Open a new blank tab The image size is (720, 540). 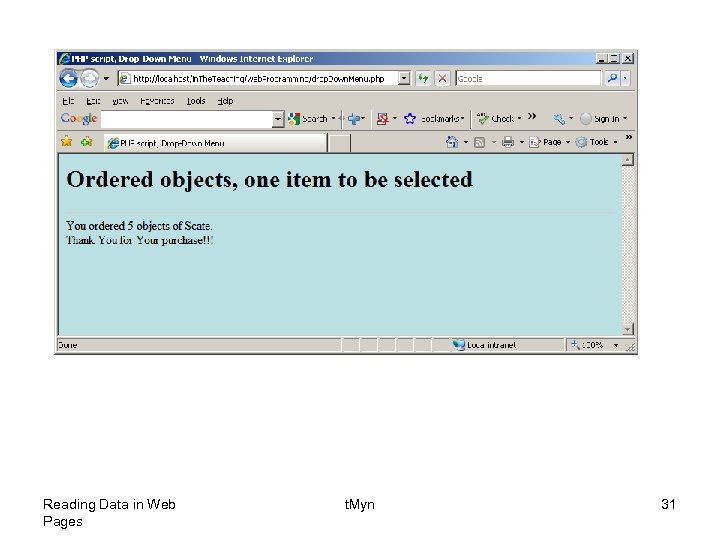click(339, 143)
